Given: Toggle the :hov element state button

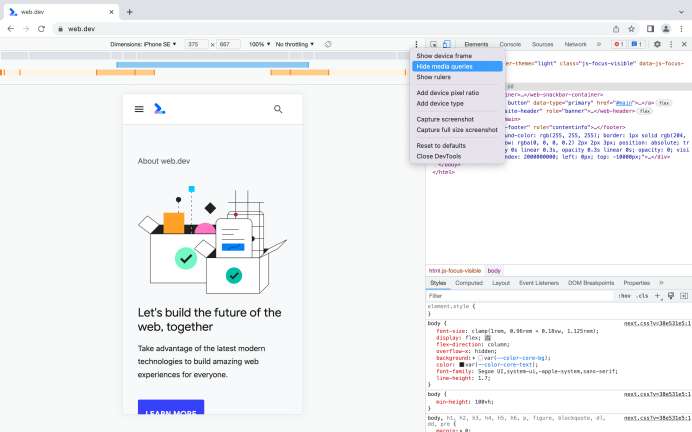Looking at the screenshot, I should click(x=624, y=296).
